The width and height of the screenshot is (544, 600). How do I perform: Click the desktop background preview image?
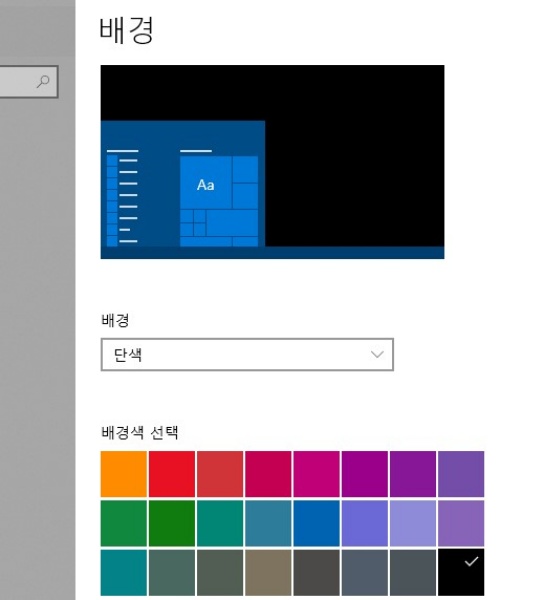pos(272,162)
